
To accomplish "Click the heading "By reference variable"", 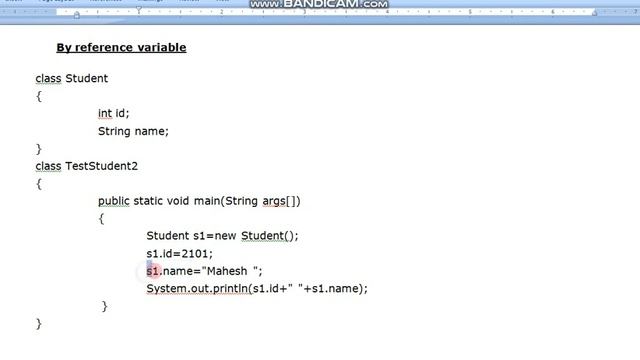I will point(121,47).
